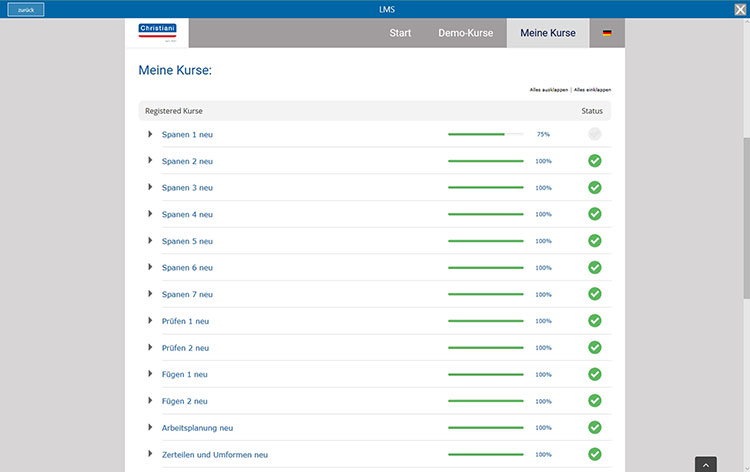Expand the Prüfen 2 neu course row
The width and height of the screenshot is (750, 472).
click(150, 347)
